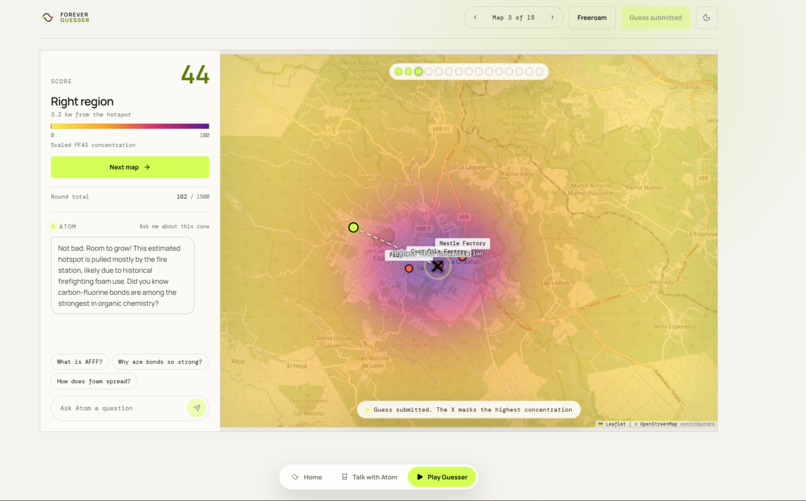Click '3.2 km from the hotspot' text
This screenshot has height=501, width=806.
click(91, 115)
